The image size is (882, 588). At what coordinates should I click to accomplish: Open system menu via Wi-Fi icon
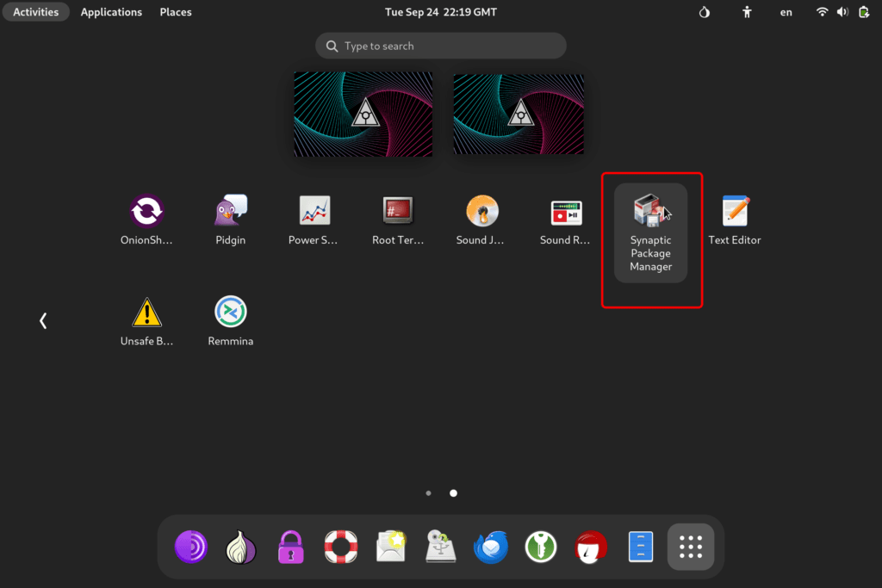[822, 12]
